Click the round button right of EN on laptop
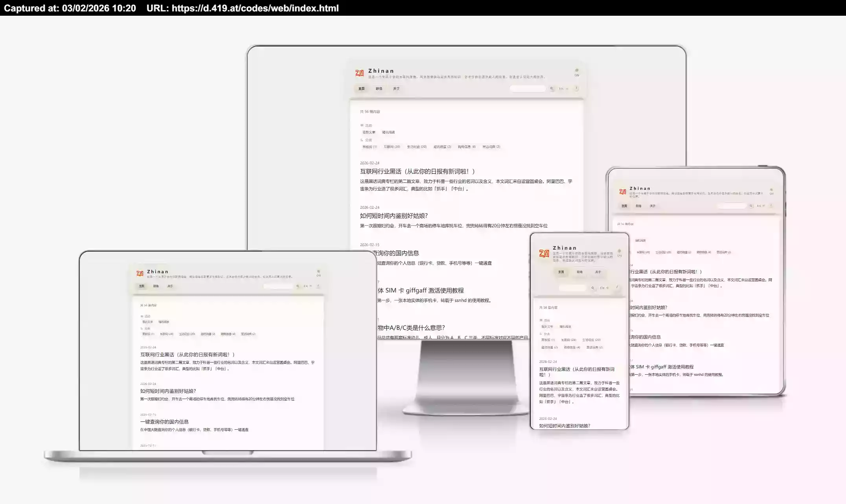Image resolution: width=846 pixels, height=504 pixels. (318, 286)
